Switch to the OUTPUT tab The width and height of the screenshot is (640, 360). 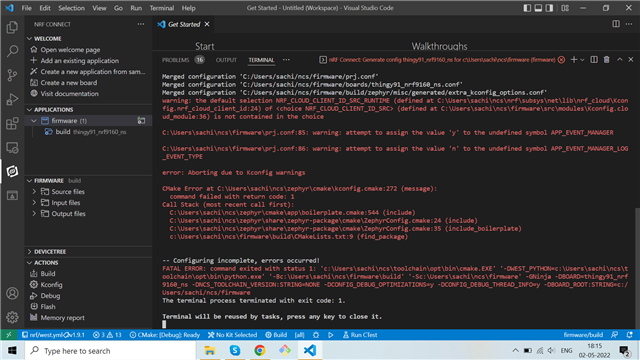tap(226, 60)
